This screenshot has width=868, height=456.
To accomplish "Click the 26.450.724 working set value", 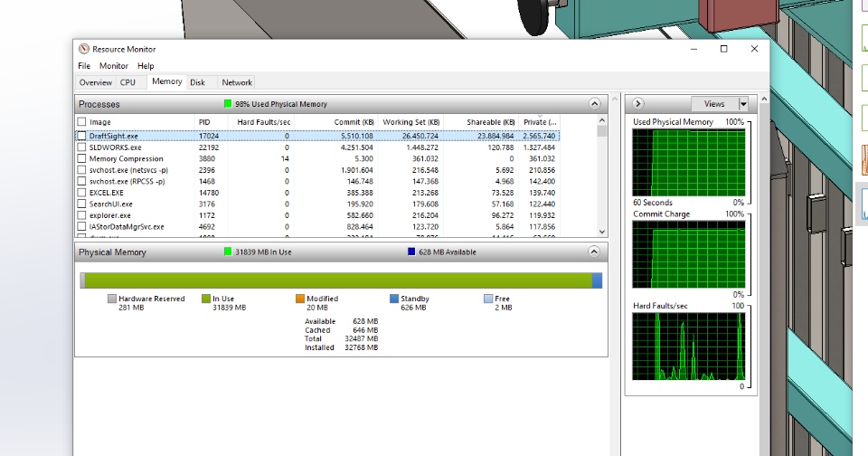I will coord(420,136).
